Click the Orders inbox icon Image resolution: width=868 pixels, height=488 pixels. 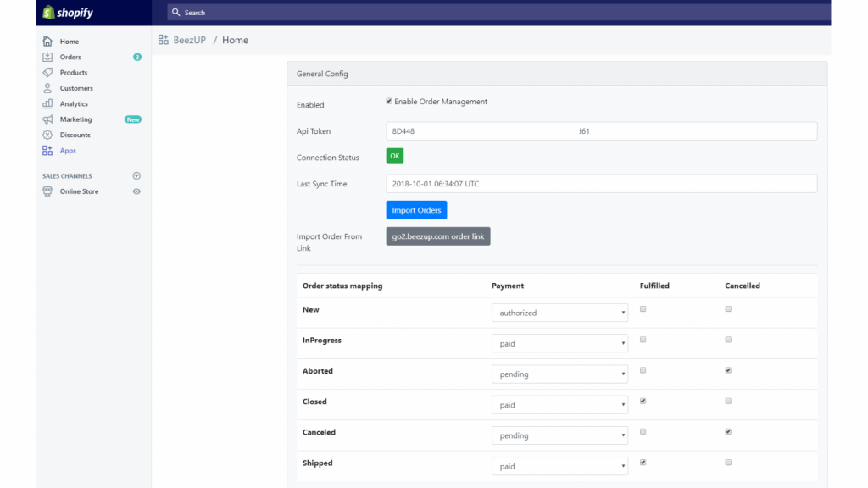[x=47, y=57]
